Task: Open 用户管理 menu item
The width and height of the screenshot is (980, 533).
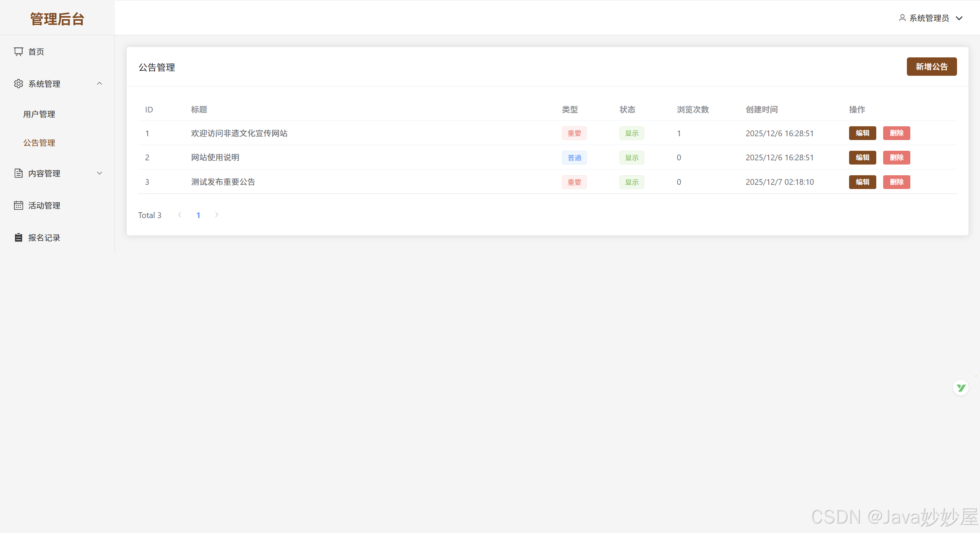Action: pos(39,114)
